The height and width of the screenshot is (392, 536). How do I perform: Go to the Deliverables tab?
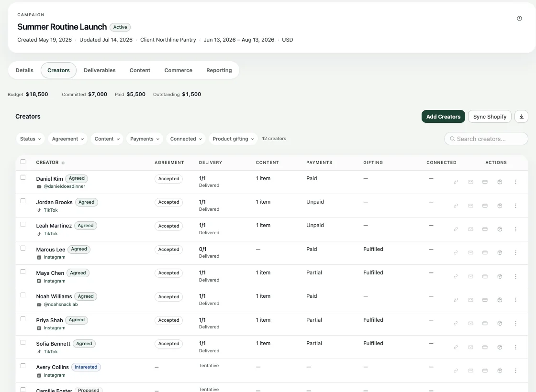[x=100, y=70]
